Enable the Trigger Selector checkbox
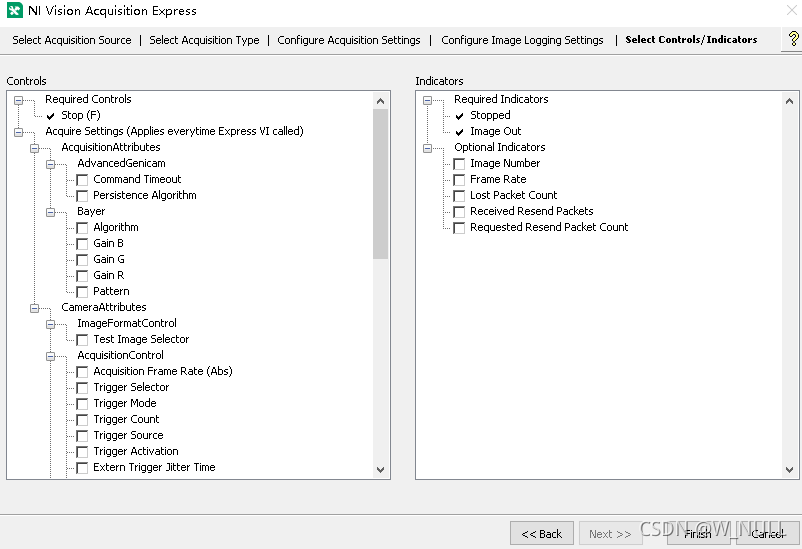The height and width of the screenshot is (549, 802). click(x=82, y=388)
